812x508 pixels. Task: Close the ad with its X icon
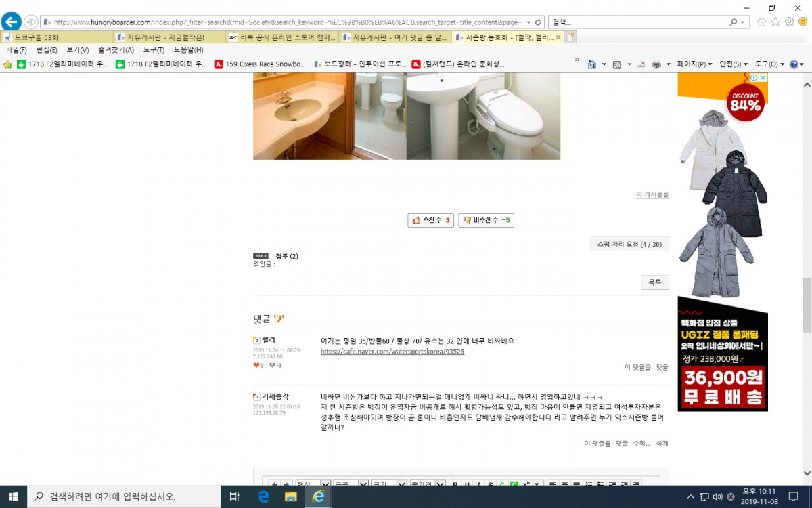[x=763, y=78]
